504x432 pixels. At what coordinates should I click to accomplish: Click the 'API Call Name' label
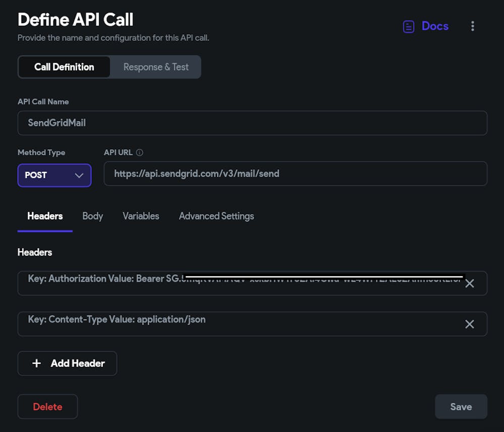point(43,101)
